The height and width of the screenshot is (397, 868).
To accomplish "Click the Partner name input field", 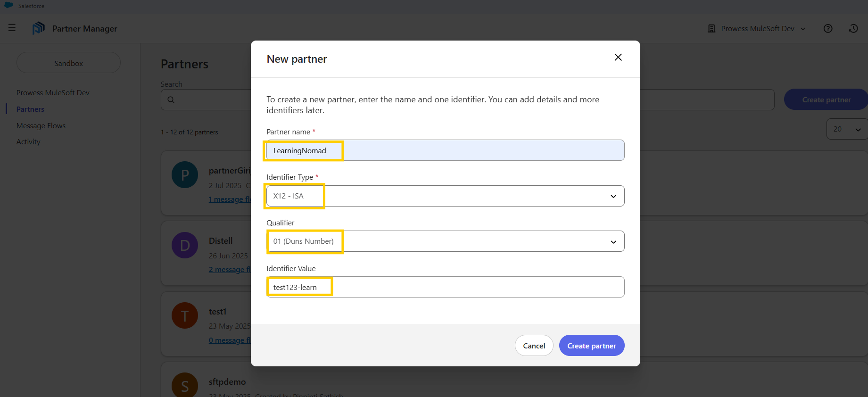I will 445,150.
